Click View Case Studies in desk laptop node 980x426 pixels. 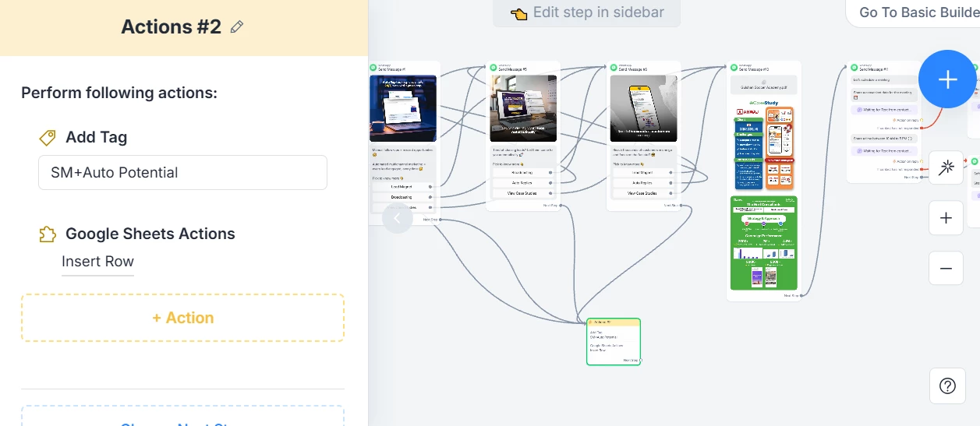click(522, 193)
